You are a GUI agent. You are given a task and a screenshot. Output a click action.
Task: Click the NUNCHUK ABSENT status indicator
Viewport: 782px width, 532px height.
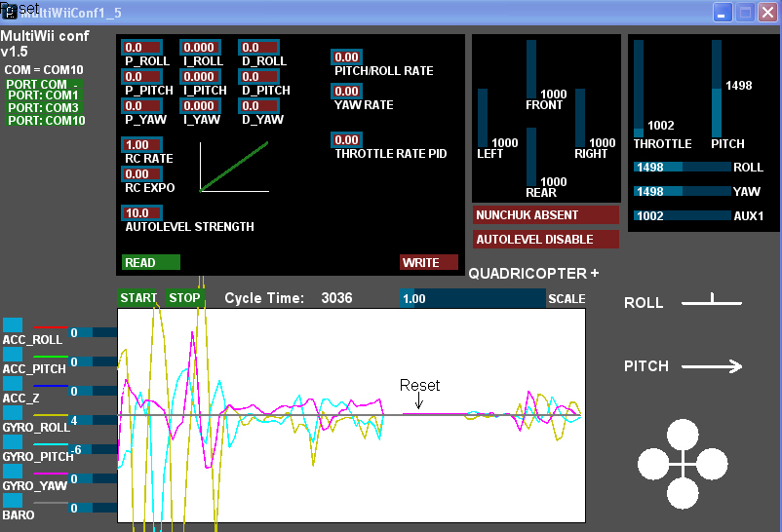(x=546, y=215)
